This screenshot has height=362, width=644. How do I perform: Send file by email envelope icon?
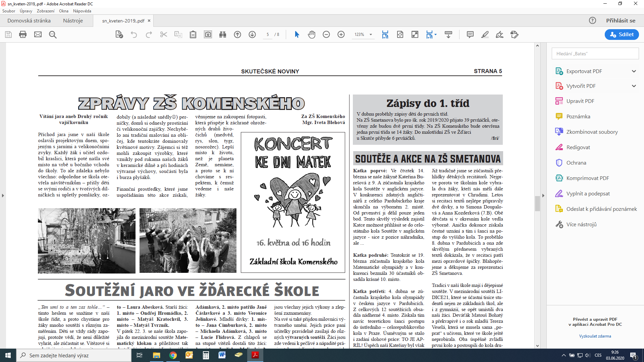[38, 35]
